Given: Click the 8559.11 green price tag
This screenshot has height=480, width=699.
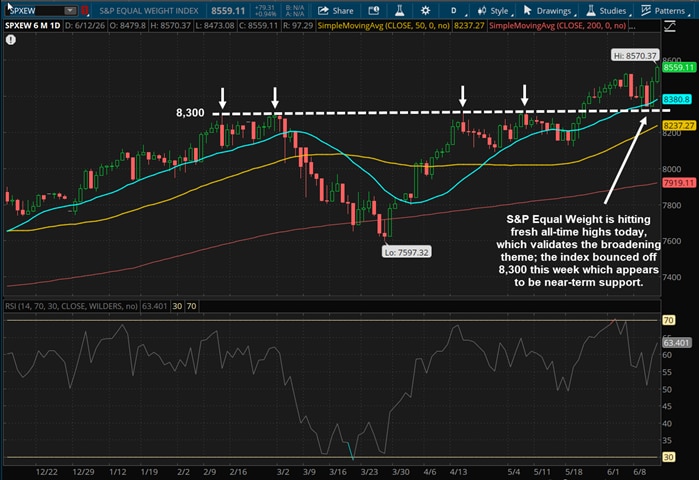Looking at the screenshot, I should [678, 67].
